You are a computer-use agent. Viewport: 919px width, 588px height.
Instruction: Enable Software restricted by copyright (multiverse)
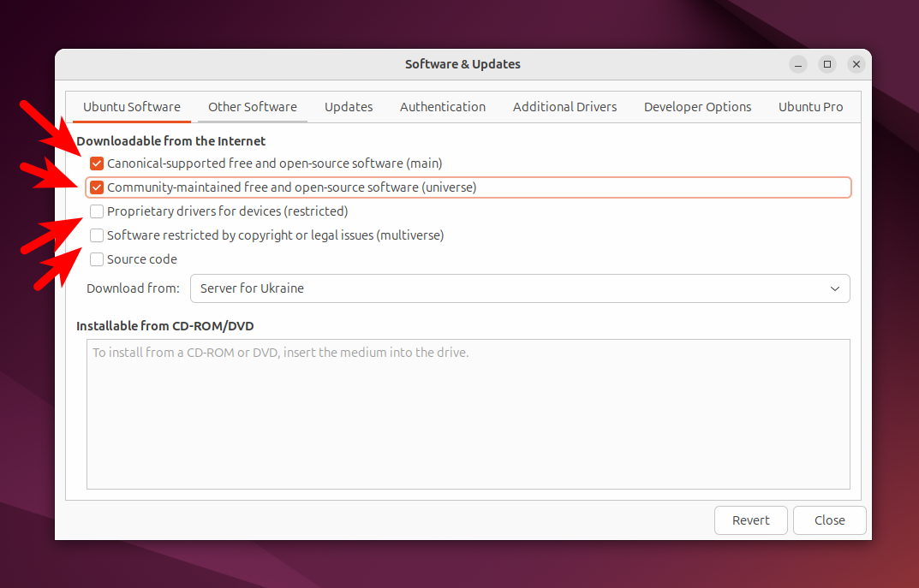pos(97,235)
